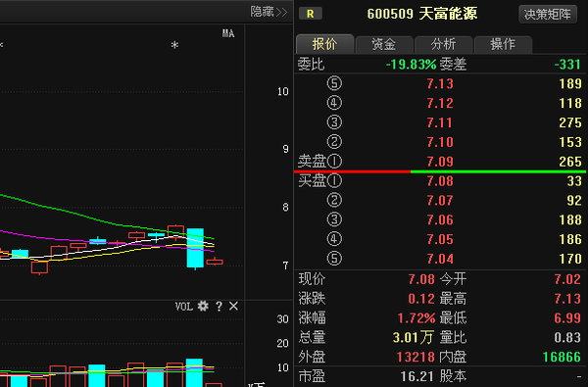
Task: Click the 涨跌 value 0.12
Action: coord(421,299)
